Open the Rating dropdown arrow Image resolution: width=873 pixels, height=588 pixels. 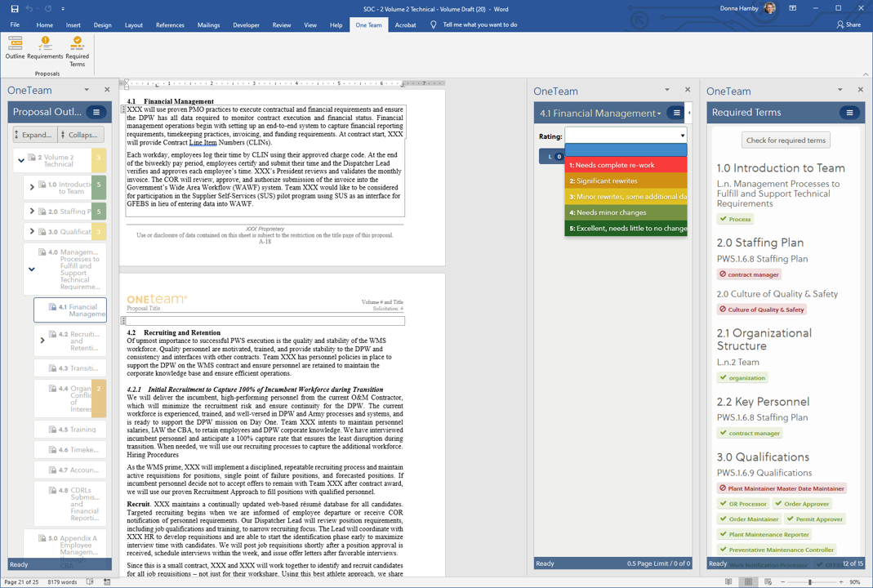point(682,136)
